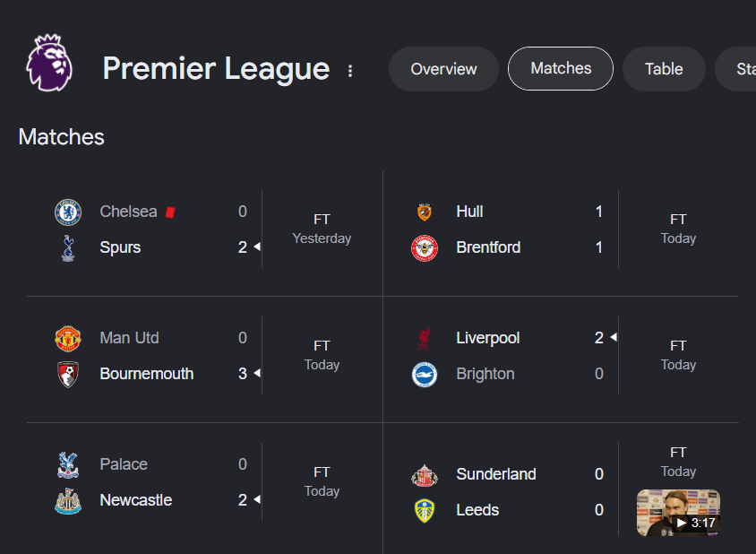Viewport: 756px width, 554px height.
Task: Click the Crystal Palace eagle crest
Action: coord(68,464)
